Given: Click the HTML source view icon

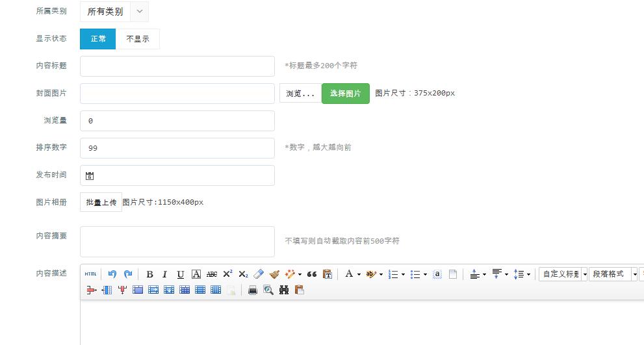Looking at the screenshot, I should tap(90, 274).
